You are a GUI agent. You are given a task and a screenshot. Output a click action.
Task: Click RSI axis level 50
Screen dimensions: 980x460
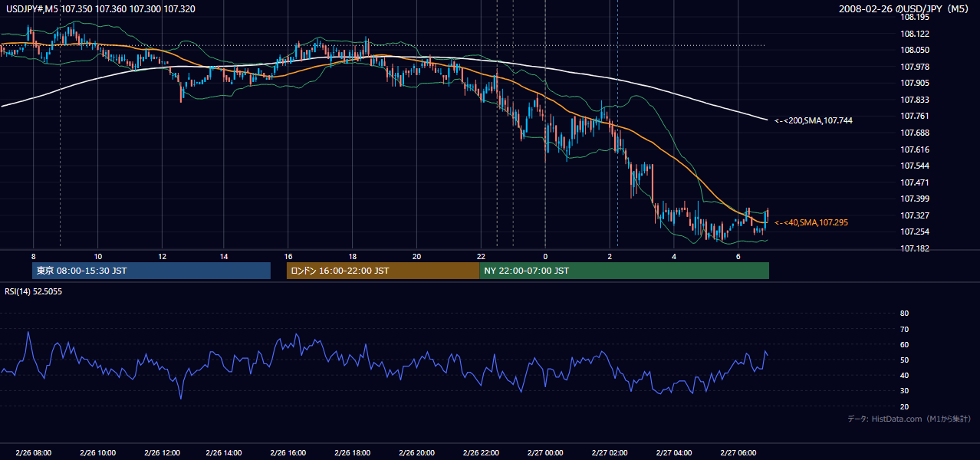click(904, 360)
